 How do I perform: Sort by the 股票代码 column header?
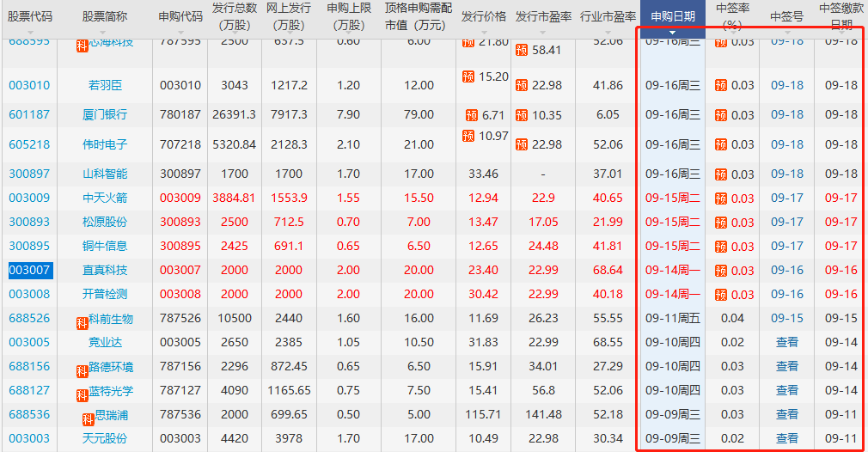click(x=30, y=16)
